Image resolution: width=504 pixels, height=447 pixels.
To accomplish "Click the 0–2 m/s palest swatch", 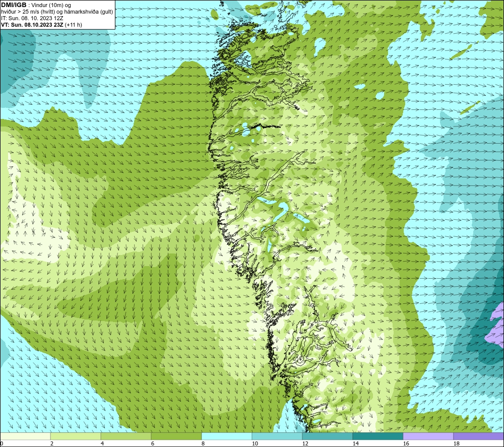I will click(x=25, y=436).
